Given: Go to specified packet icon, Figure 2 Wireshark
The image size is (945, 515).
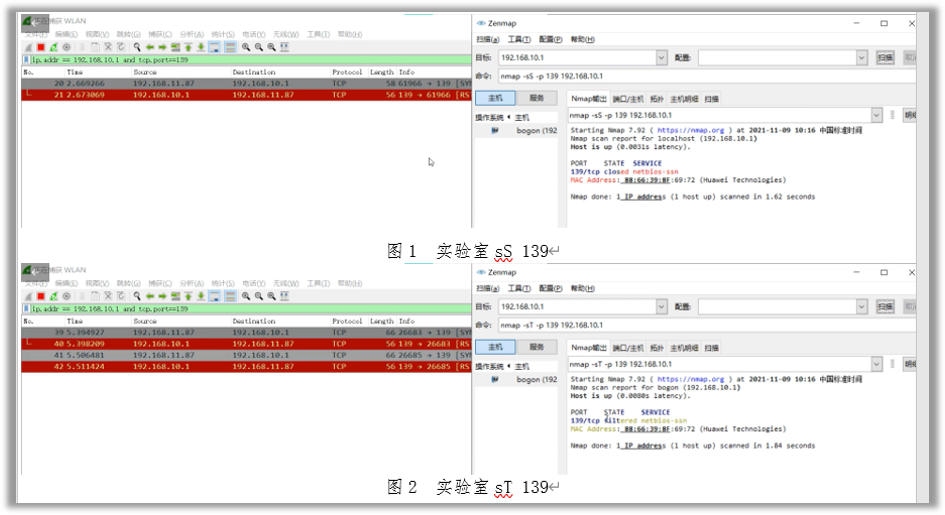Looking at the screenshot, I should coord(175,296).
